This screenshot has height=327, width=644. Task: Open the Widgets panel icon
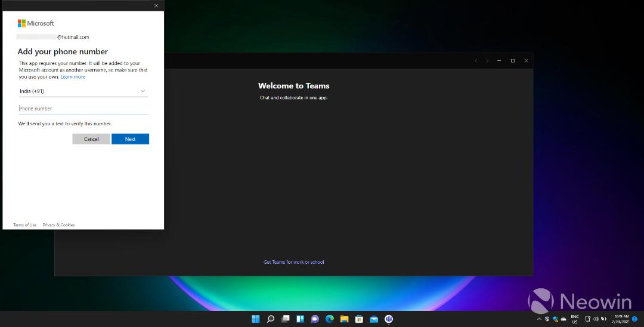(x=300, y=319)
